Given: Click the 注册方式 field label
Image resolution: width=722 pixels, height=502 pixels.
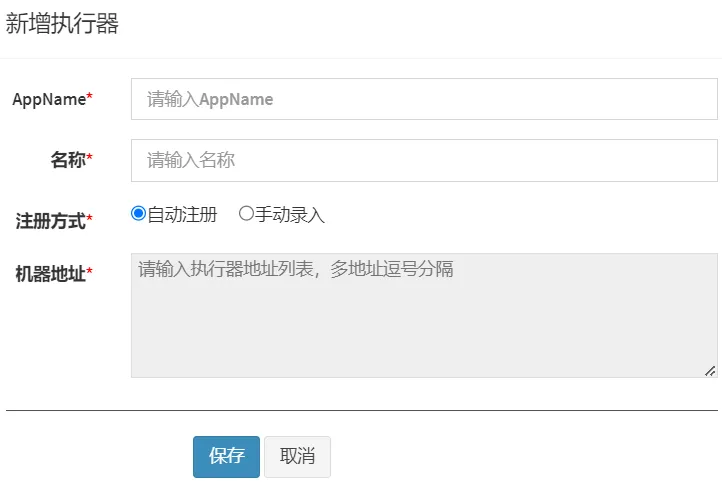Looking at the screenshot, I should pyautogui.click(x=50, y=220).
